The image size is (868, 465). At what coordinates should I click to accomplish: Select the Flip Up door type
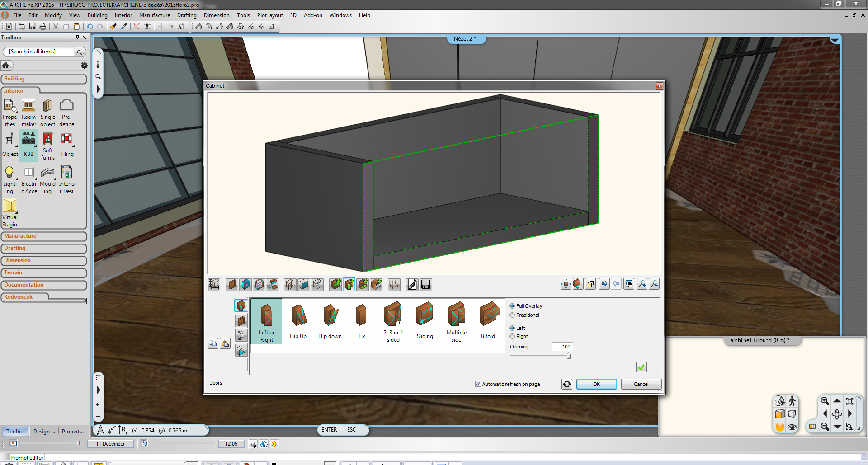tap(298, 321)
